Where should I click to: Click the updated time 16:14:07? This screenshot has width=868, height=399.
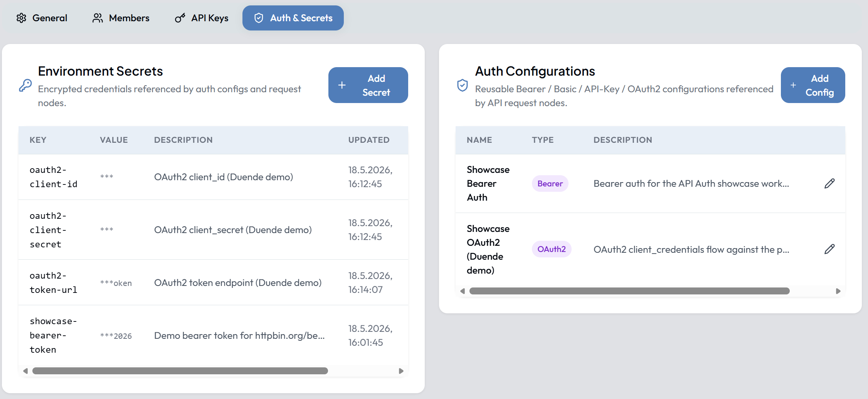(365, 290)
